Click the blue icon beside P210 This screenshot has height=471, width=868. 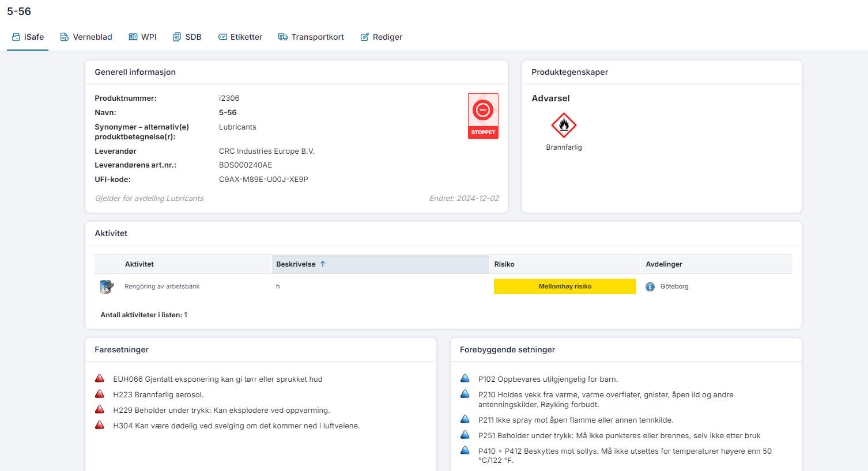[x=465, y=394]
